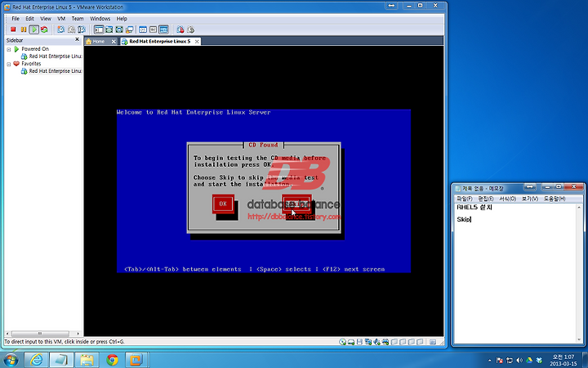Screen dimensions: 588x368
Task: Click the message log status bar icon
Action: 433,342
